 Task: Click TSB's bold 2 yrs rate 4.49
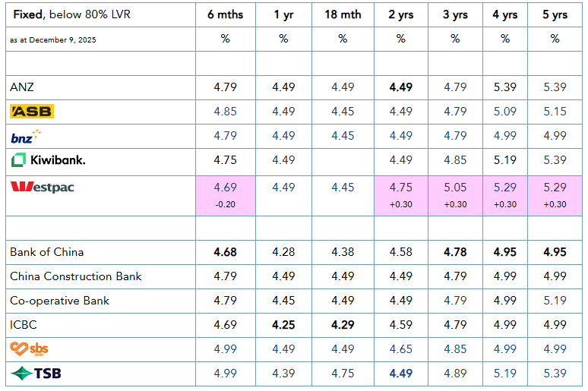400,374
